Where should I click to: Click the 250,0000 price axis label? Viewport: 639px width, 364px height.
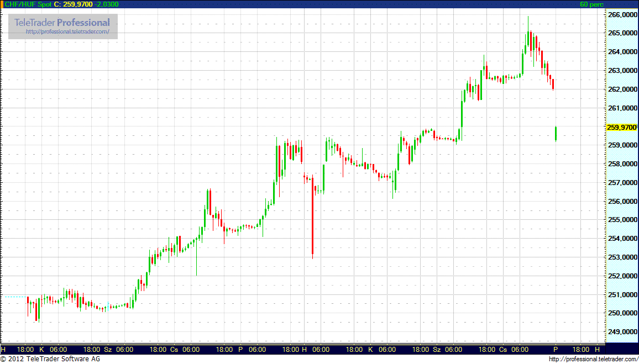point(622,313)
